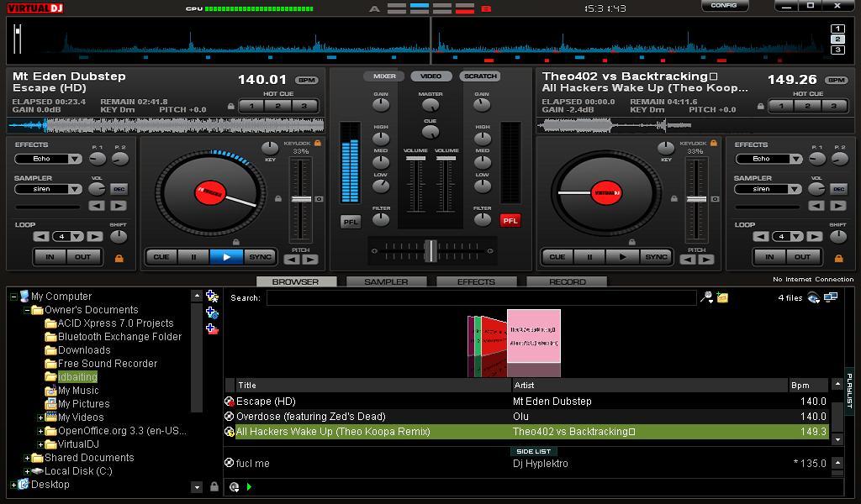
Task: Select the idbaiting folder
Action: pos(77,377)
